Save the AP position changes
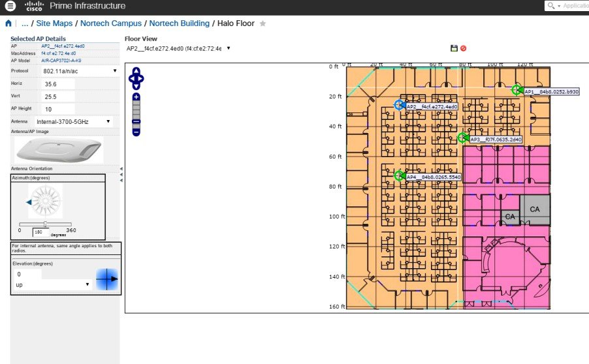This screenshot has width=589, height=364. pos(454,48)
